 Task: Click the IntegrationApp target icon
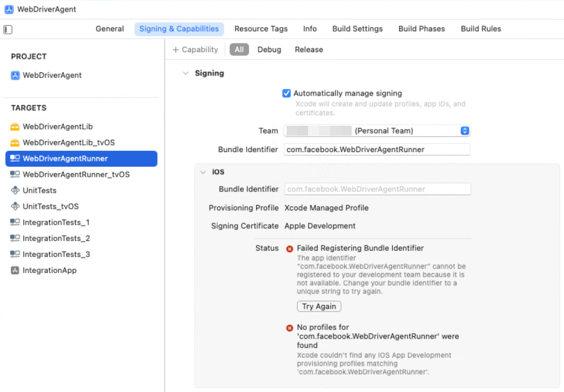[x=15, y=271]
